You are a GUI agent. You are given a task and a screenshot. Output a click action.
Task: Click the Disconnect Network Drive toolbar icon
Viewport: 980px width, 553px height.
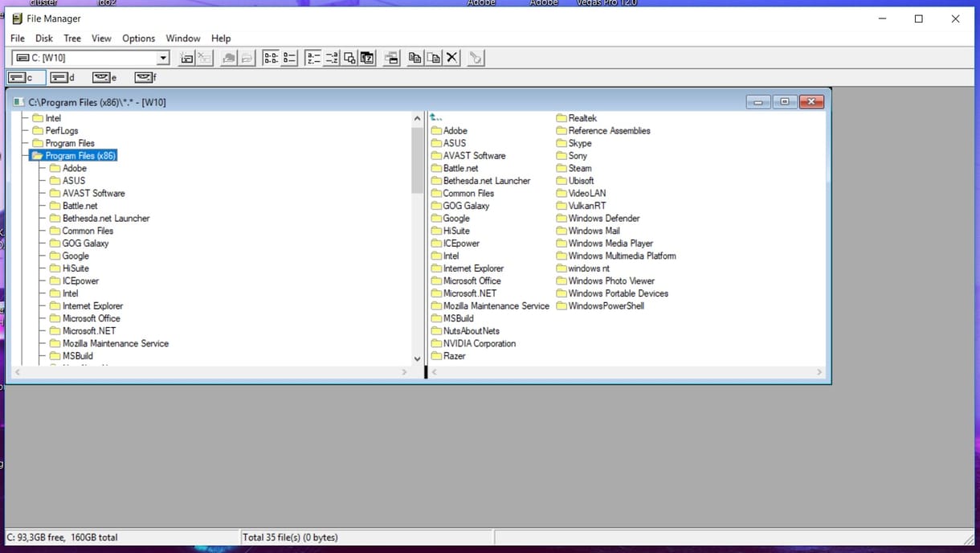point(205,58)
